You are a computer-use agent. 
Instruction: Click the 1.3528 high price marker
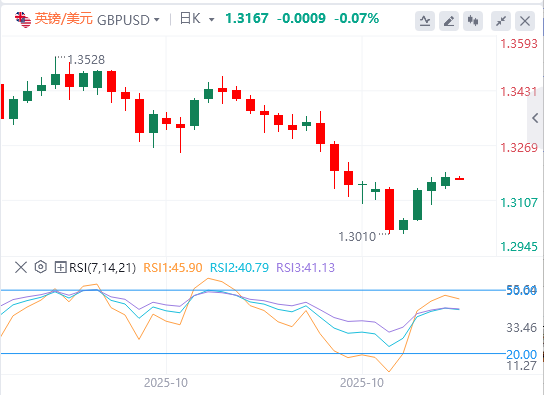(86, 60)
